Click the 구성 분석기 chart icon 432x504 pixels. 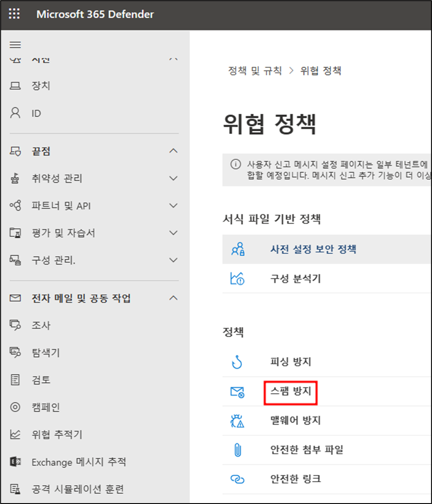[x=237, y=279]
